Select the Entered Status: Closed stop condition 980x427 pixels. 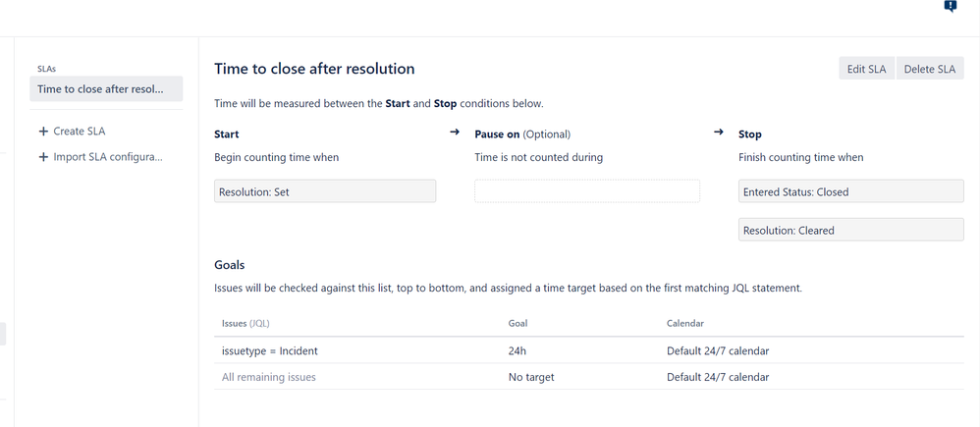coord(850,191)
